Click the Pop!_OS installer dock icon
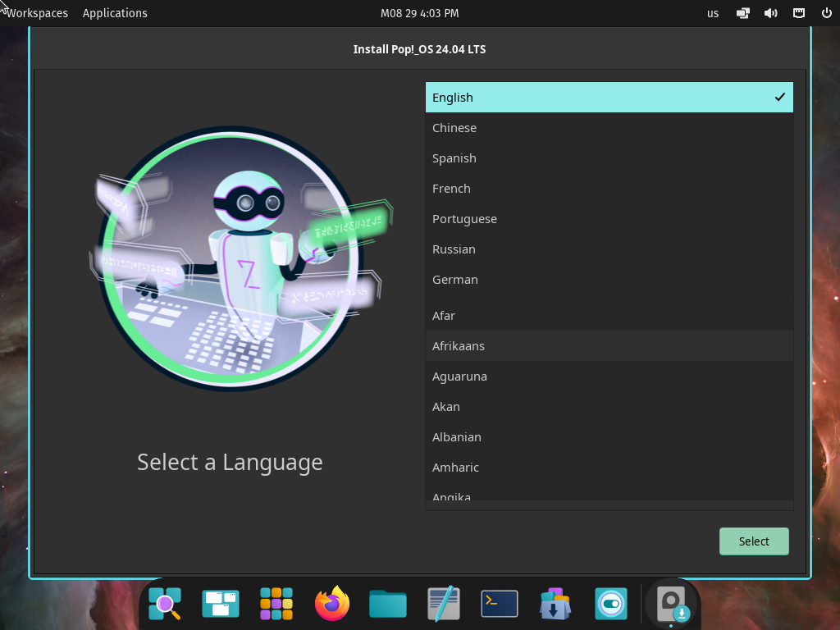840x630 pixels. [x=672, y=605]
